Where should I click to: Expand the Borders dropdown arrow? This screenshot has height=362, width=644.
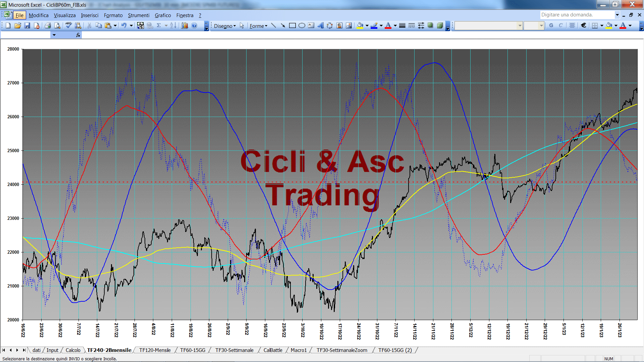(x=602, y=25)
